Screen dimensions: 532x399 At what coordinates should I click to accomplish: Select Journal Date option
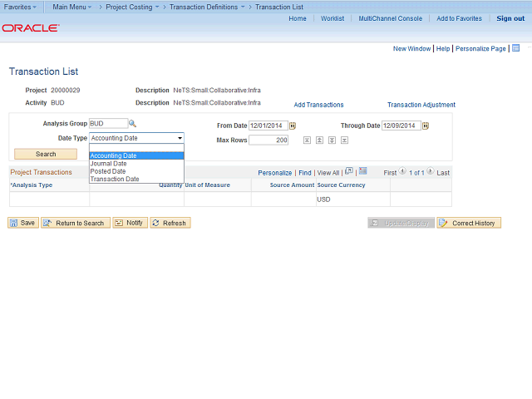tap(136, 164)
